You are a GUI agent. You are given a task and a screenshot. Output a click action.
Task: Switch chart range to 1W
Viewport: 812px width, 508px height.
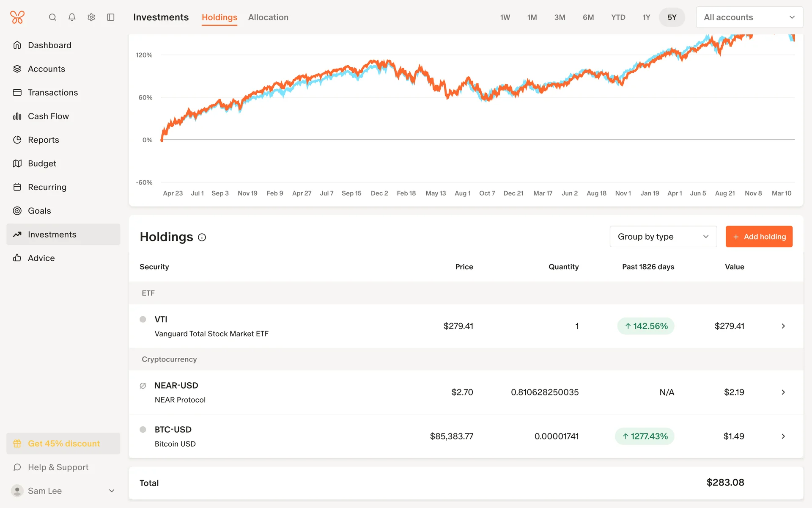point(505,17)
